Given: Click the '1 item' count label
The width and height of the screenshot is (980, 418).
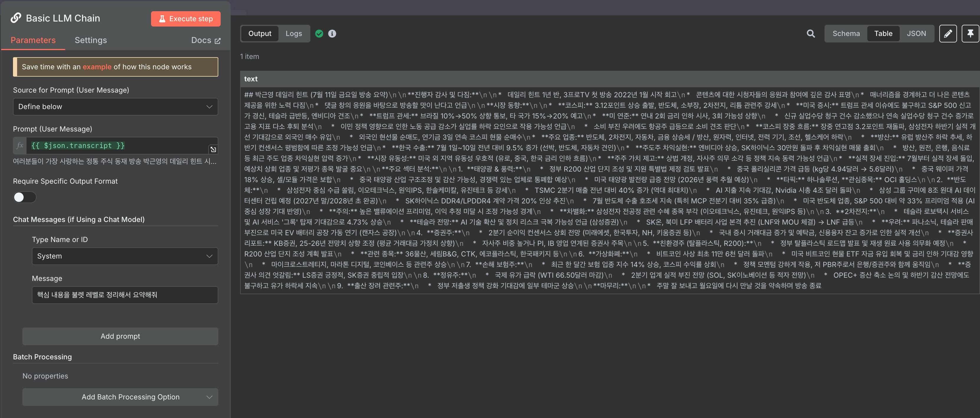Looking at the screenshot, I should (250, 57).
